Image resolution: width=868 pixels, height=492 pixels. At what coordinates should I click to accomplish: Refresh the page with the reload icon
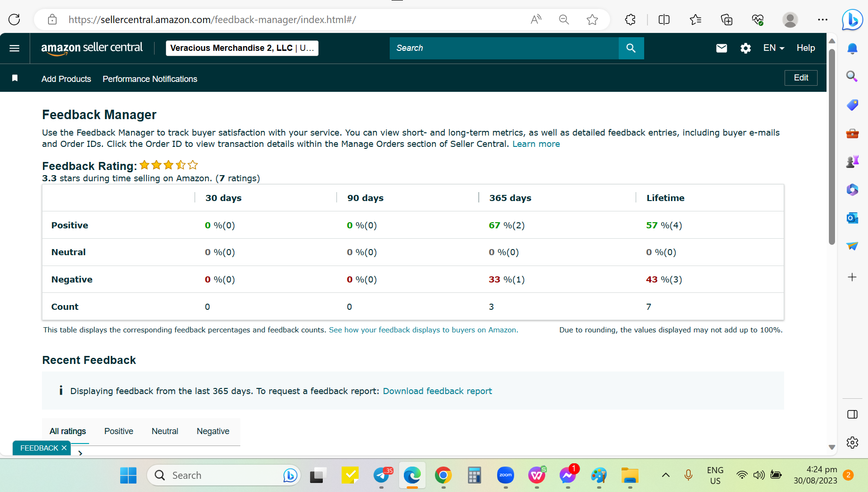pyautogui.click(x=15, y=20)
